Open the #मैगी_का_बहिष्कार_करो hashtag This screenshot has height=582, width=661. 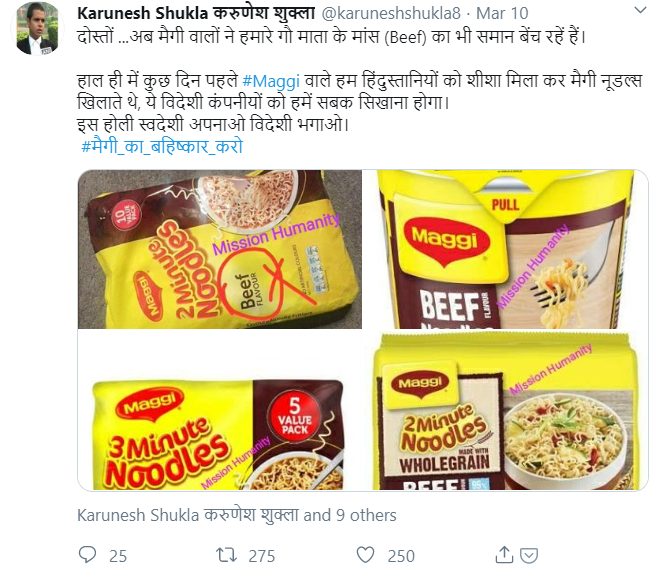(x=162, y=146)
